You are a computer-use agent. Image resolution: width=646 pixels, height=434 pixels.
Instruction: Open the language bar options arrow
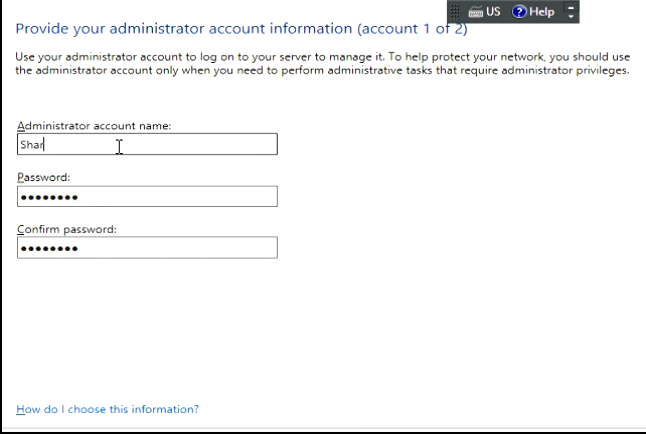pos(573,17)
